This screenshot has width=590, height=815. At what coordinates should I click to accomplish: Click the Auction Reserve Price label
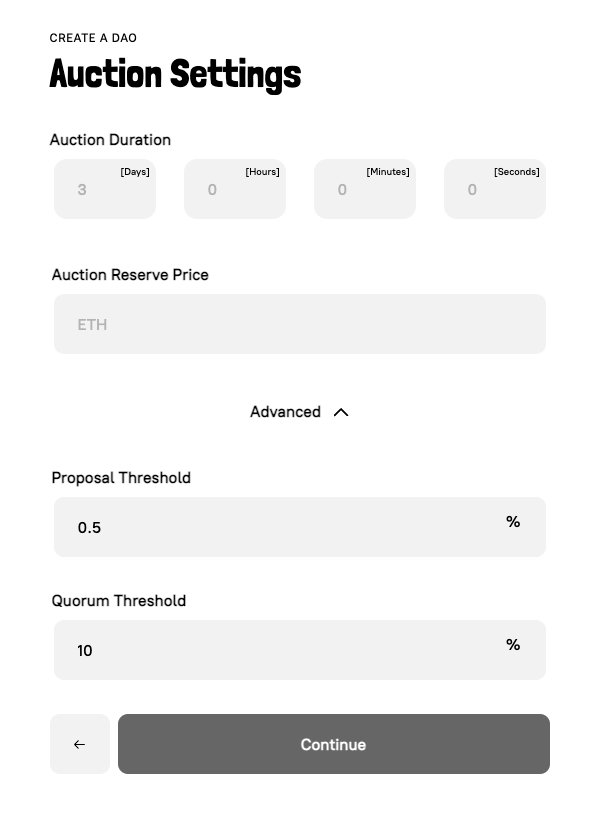pyautogui.click(x=130, y=275)
